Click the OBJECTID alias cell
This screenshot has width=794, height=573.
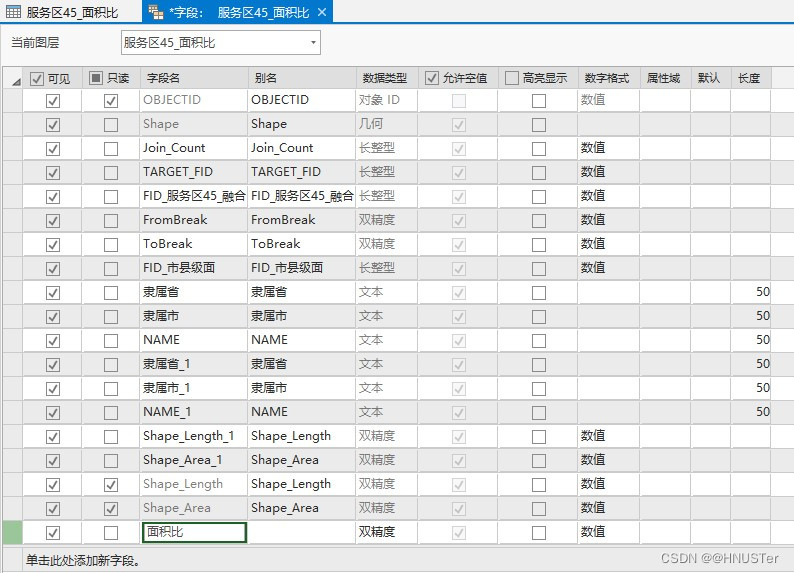point(302,100)
